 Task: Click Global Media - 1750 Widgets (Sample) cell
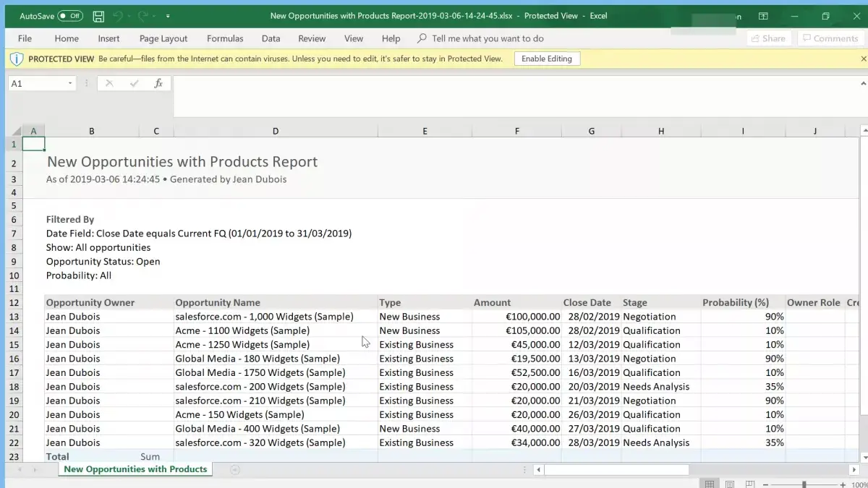click(276, 372)
